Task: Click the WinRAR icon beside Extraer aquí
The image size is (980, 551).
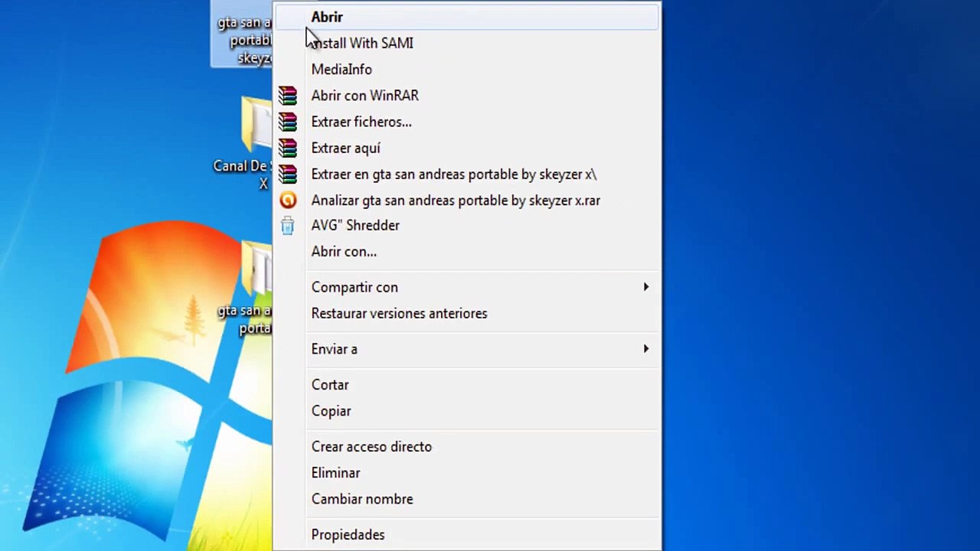Action: pyautogui.click(x=288, y=148)
